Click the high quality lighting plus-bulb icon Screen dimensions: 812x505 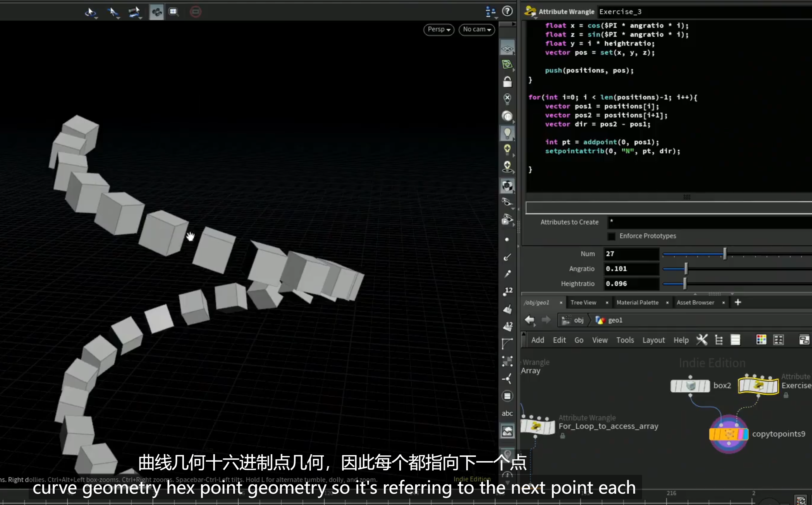pyautogui.click(x=507, y=150)
